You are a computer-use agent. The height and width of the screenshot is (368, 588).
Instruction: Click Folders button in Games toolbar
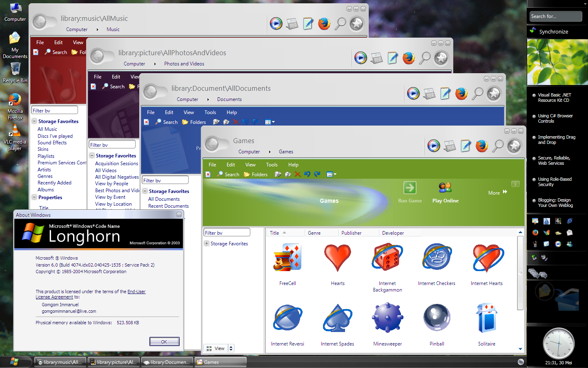tap(256, 174)
